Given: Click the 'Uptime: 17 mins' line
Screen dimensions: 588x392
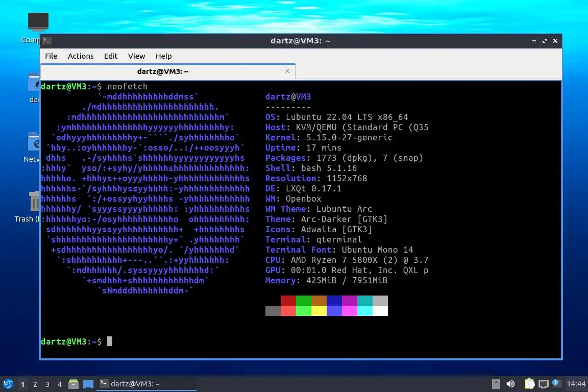Looking at the screenshot, I should (303, 148).
